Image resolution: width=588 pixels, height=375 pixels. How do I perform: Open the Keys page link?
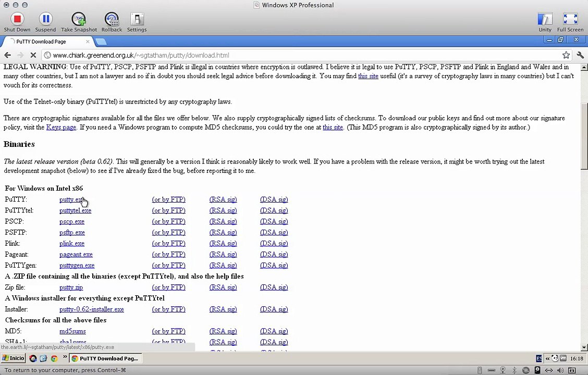pyautogui.click(x=61, y=128)
